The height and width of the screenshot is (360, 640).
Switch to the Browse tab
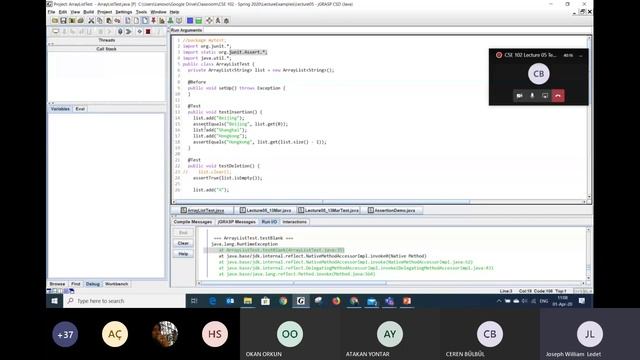click(x=57, y=284)
